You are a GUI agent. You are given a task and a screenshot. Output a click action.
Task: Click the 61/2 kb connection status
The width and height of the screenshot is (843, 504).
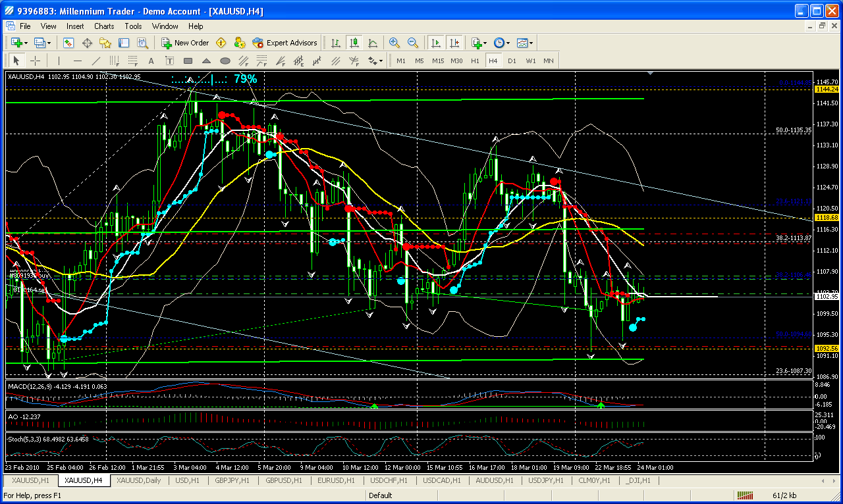pos(784,495)
